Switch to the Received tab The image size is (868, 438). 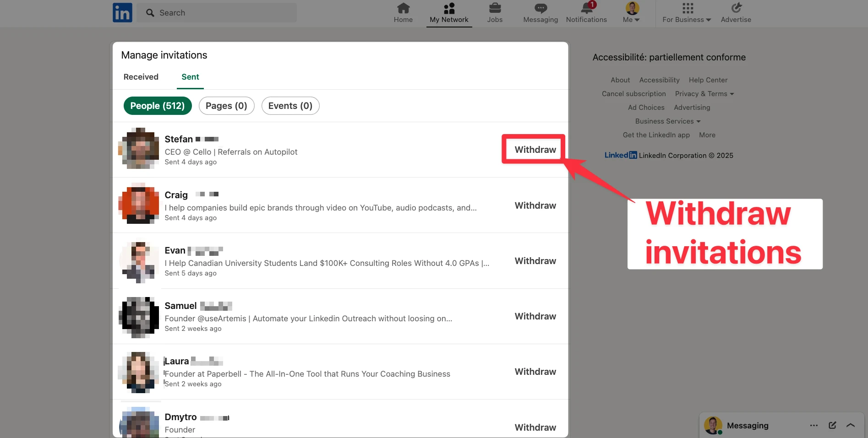click(141, 77)
